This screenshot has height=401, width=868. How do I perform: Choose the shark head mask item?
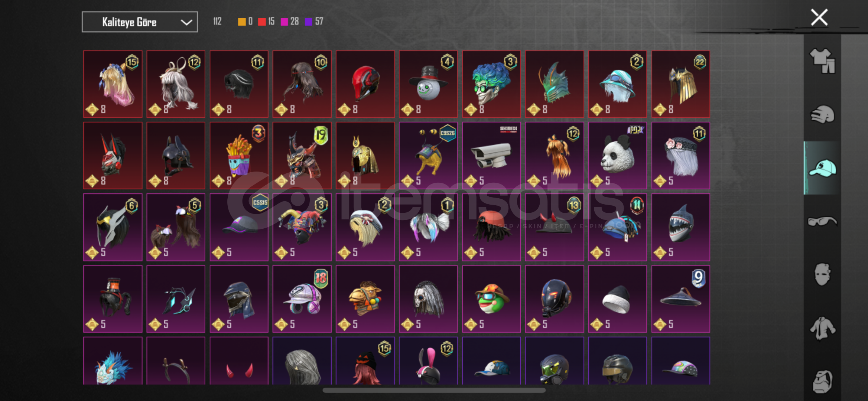tap(680, 227)
